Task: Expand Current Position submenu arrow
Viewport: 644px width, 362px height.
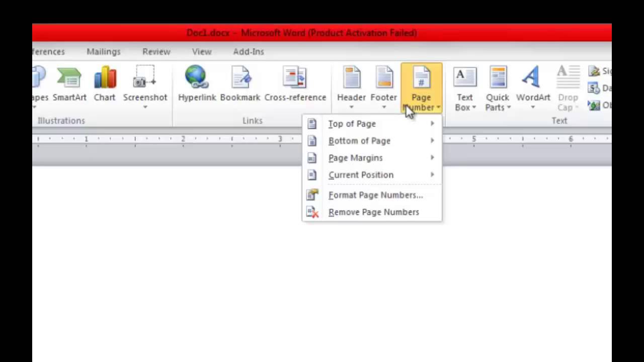Action: 432,175
